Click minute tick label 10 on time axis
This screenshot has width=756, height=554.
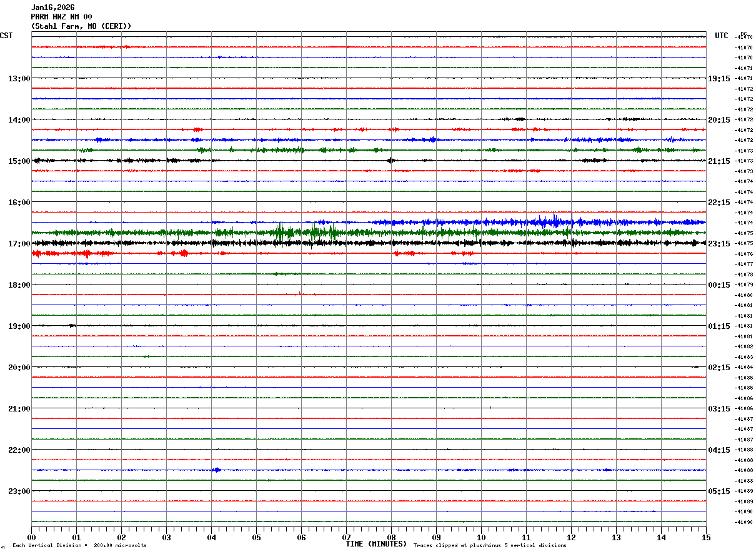(481, 538)
